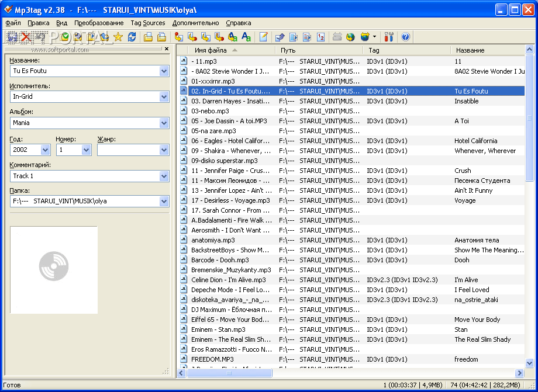Click the vertical scrollbar thumb
Viewport: 538px width, 392px height.
click(x=529, y=117)
